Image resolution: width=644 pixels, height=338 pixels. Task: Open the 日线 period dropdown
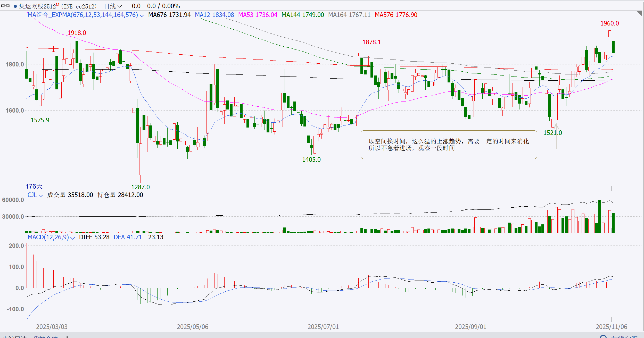[x=113, y=6]
